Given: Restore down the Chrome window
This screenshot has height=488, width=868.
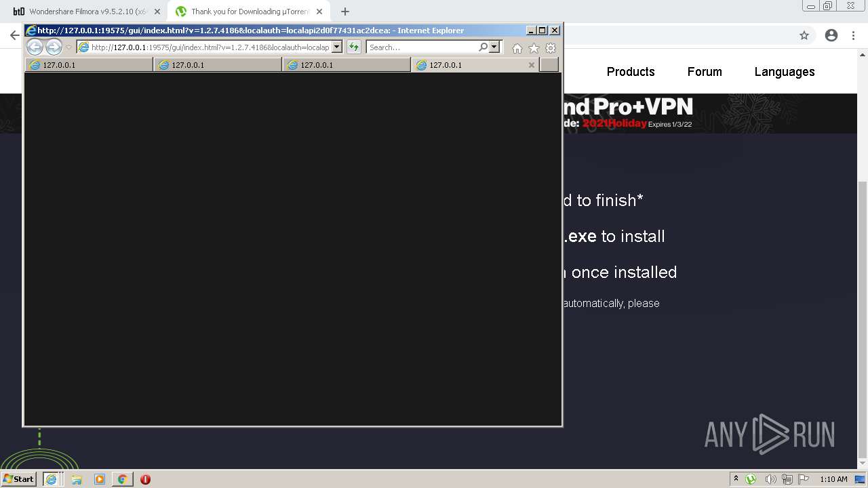Looking at the screenshot, I should 828,6.
